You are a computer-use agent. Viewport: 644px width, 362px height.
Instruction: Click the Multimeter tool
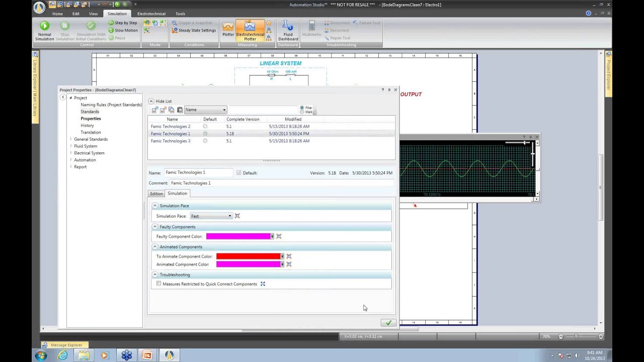(312, 29)
